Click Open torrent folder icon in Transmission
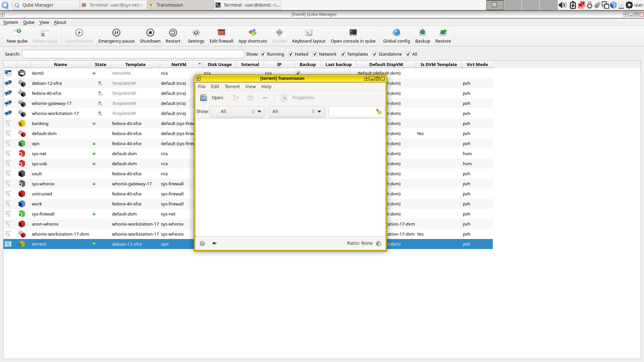Image resolution: width=644 pixels, height=362 pixels. tap(204, 98)
